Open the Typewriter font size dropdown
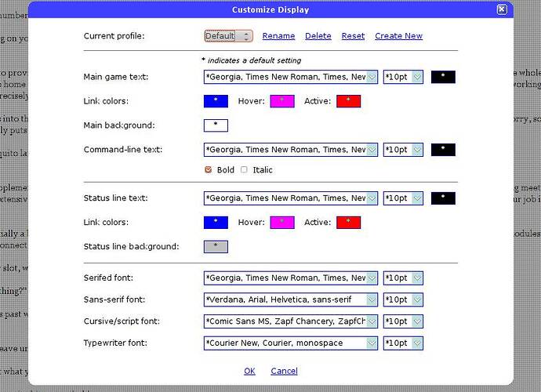 [x=403, y=343]
